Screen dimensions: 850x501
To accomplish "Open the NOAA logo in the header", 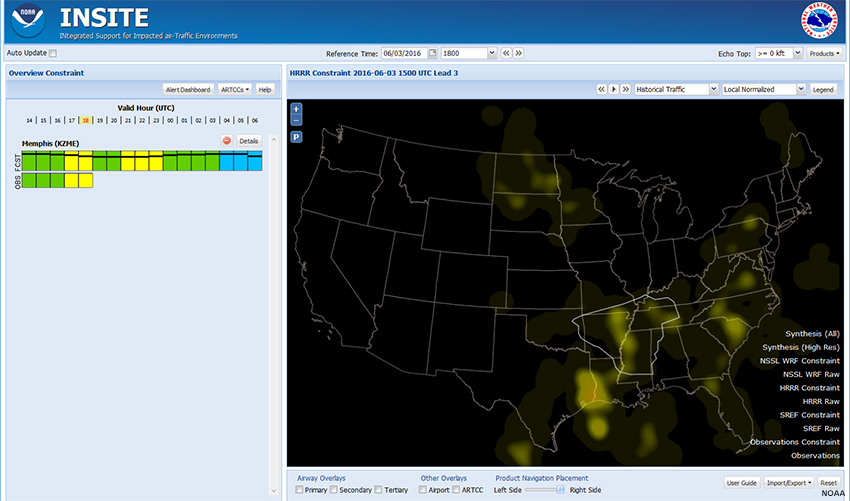I will (x=28, y=21).
